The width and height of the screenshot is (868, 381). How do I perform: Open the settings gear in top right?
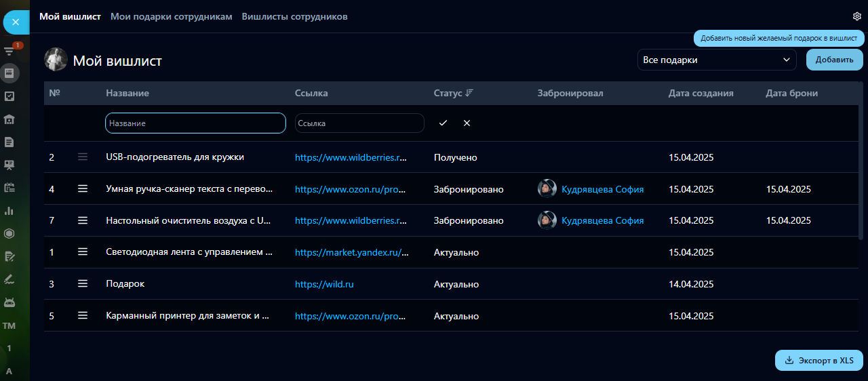856,16
